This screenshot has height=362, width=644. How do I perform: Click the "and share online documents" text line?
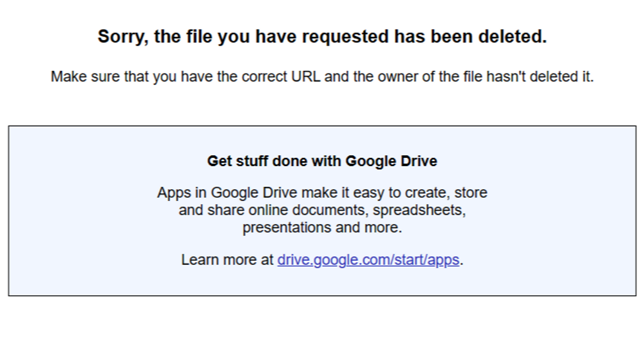322,211
